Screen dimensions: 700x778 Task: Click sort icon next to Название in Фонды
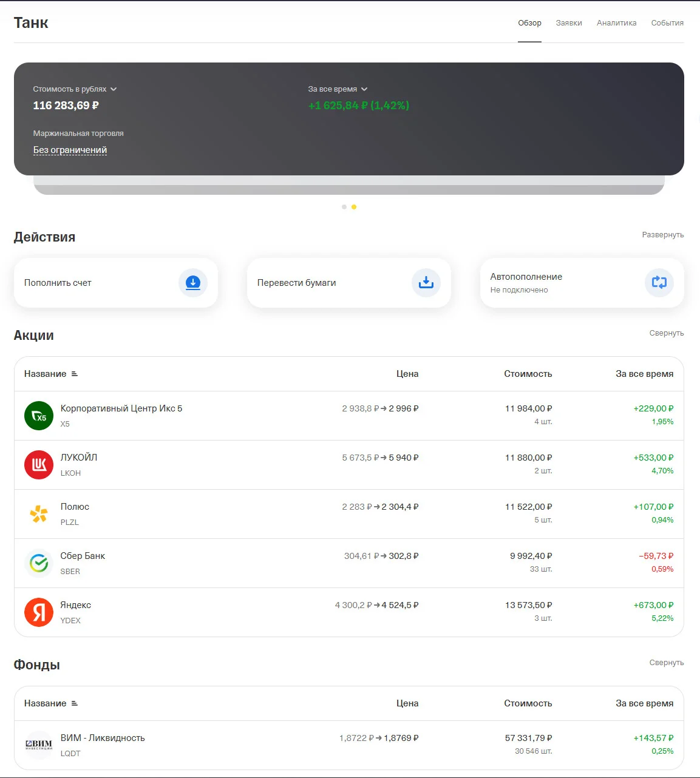pos(75,703)
